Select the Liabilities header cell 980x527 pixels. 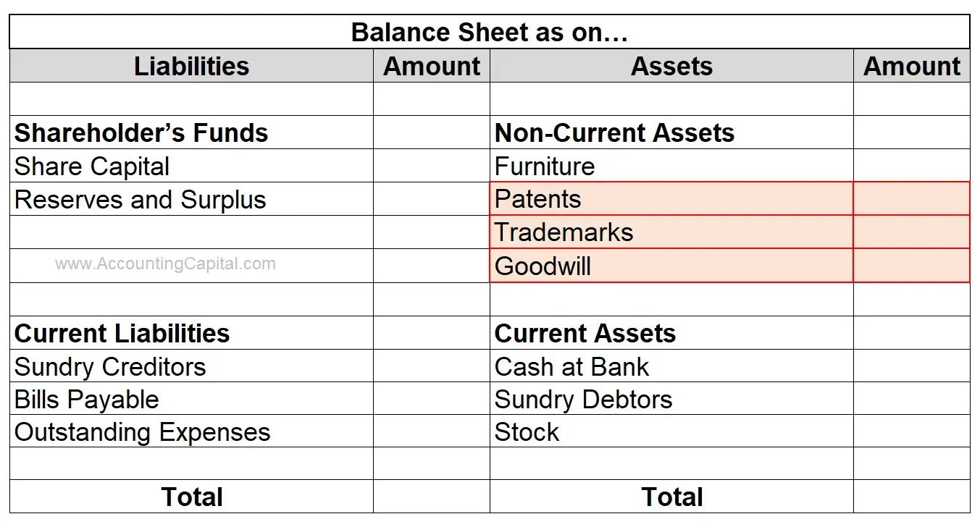(192, 66)
